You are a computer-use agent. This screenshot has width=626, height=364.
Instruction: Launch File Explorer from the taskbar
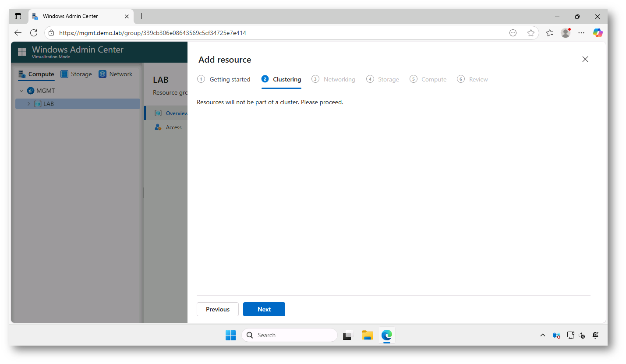point(367,335)
